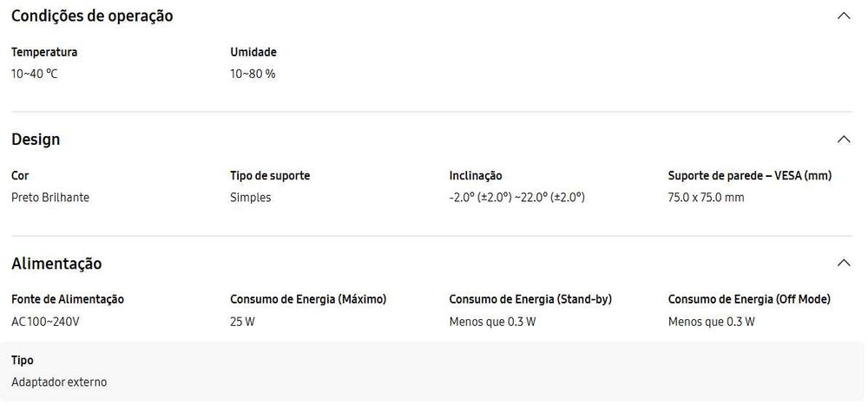The height and width of the screenshot is (411, 868).
Task: Collapse the Design section chevron
Action: click(x=843, y=140)
